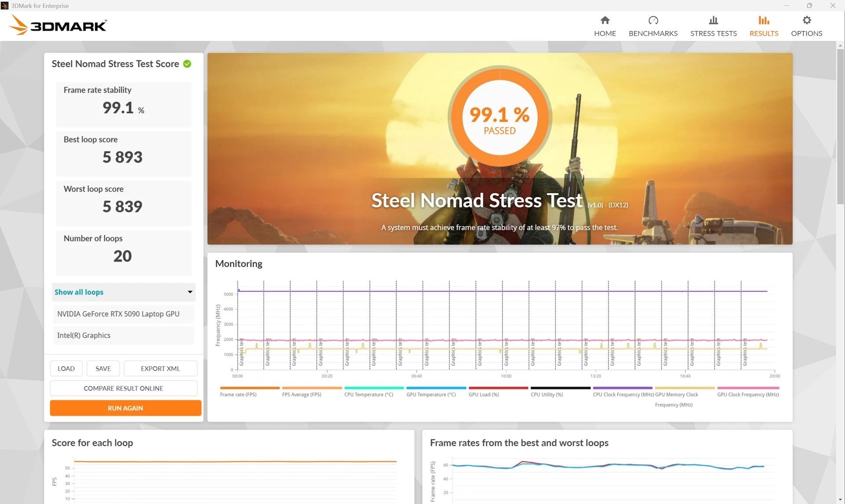Image resolution: width=845 pixels, height=504 pixels.
Task: Click GPU Load red legend swatch
Action: coord(498,388)
